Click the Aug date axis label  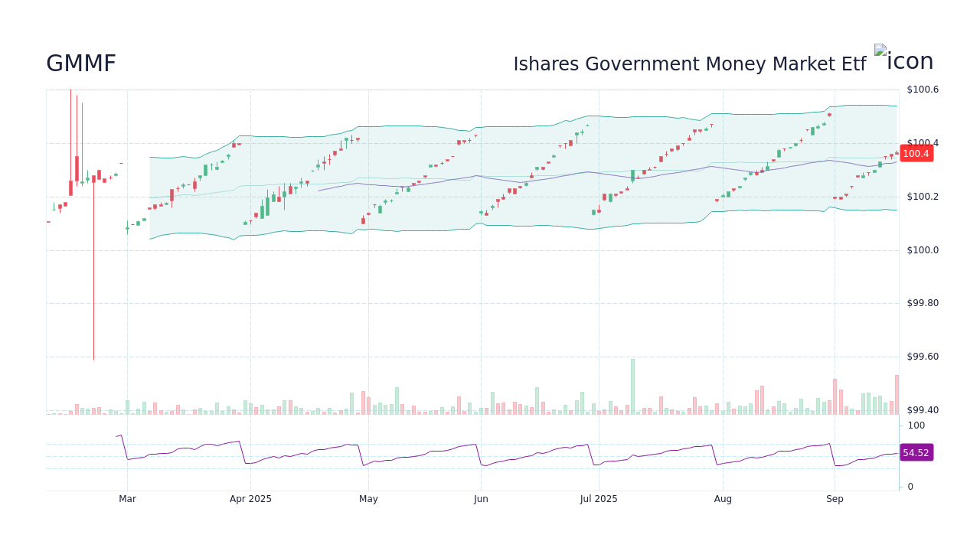(723, 499)
